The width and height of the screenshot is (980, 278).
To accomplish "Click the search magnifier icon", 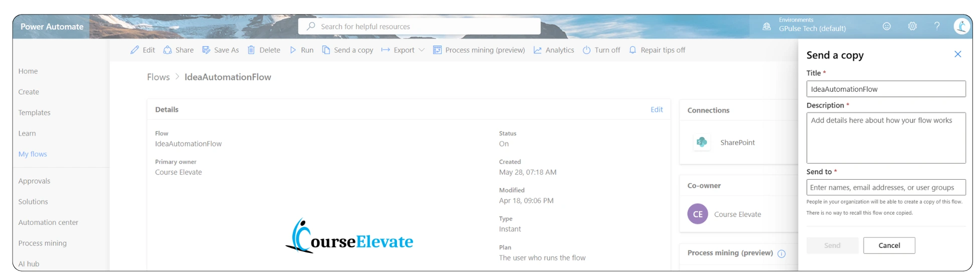I will [311, 26].
